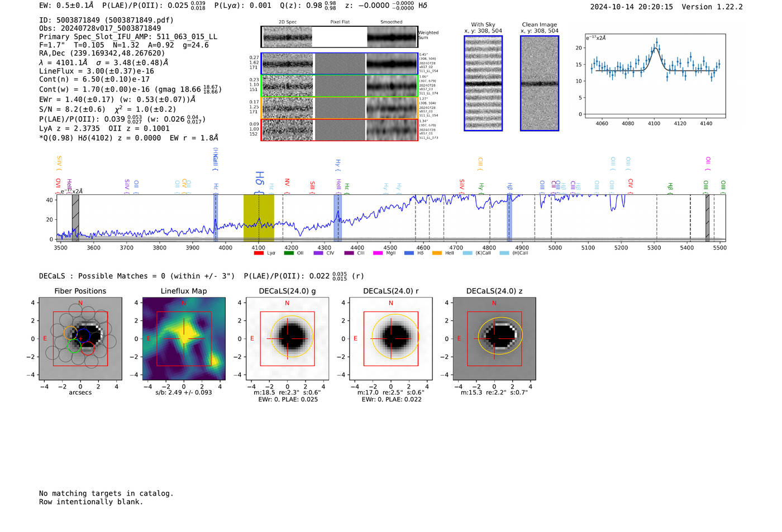Select the green-bordered 2D fiber spectrum row
782x532 pixels.
(340, 85)
